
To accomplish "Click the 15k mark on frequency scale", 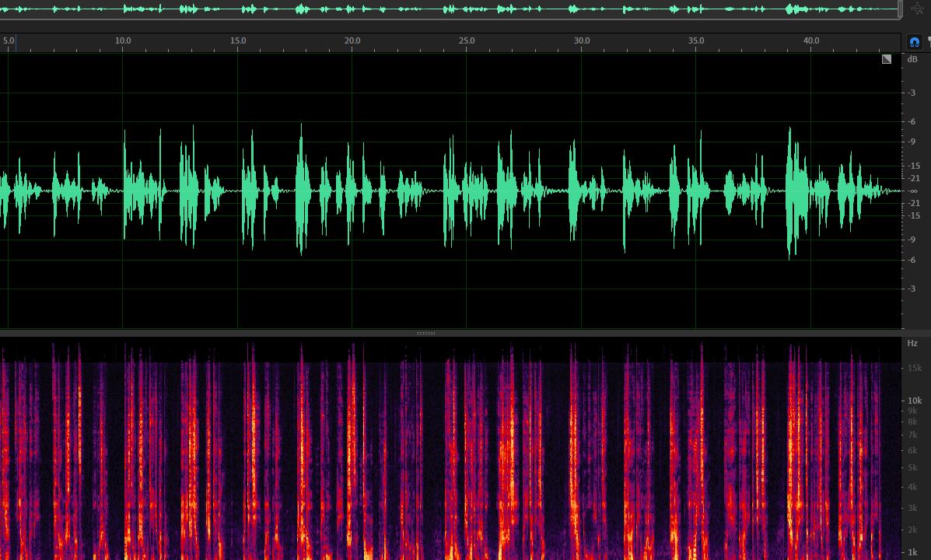I will coord(913,368).
